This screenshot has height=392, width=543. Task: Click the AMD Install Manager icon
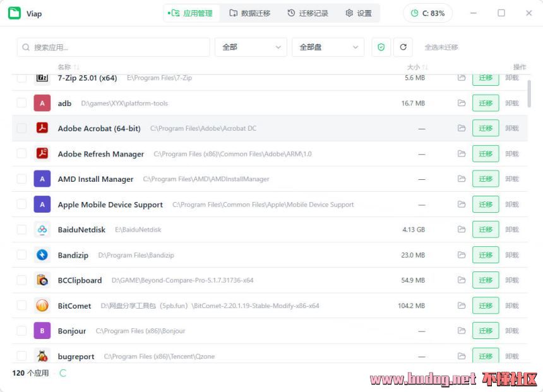tap(42, 179)
